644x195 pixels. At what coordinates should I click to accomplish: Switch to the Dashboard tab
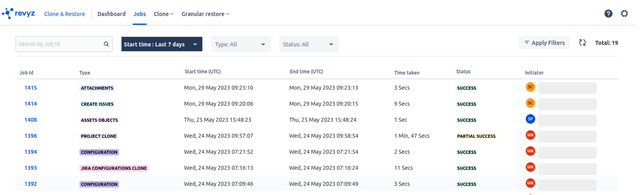point(111,14)
